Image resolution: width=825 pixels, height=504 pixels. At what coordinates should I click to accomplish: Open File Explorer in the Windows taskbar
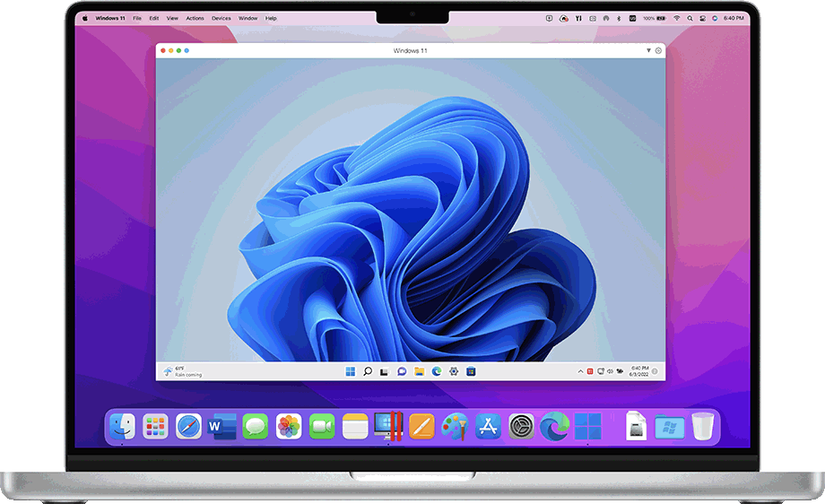coord(420,371)
